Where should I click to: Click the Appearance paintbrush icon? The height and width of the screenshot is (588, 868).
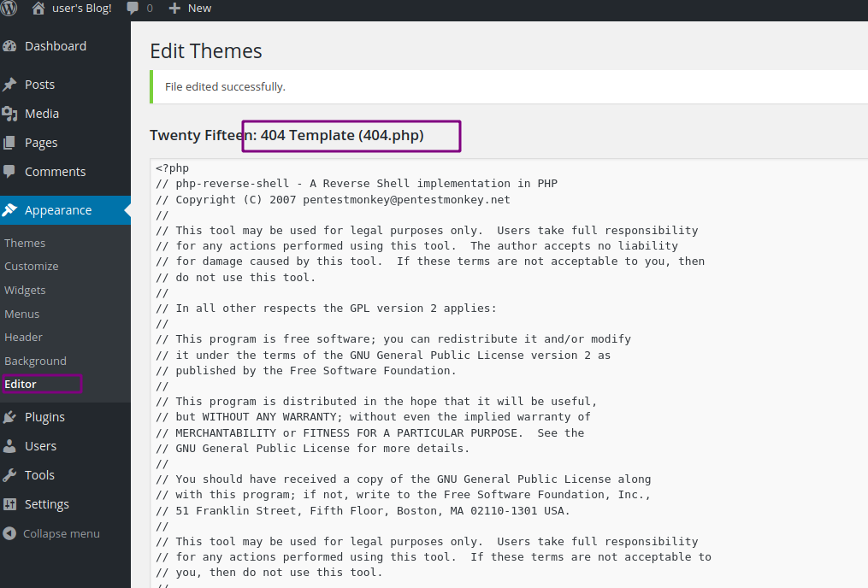[10, 210]
